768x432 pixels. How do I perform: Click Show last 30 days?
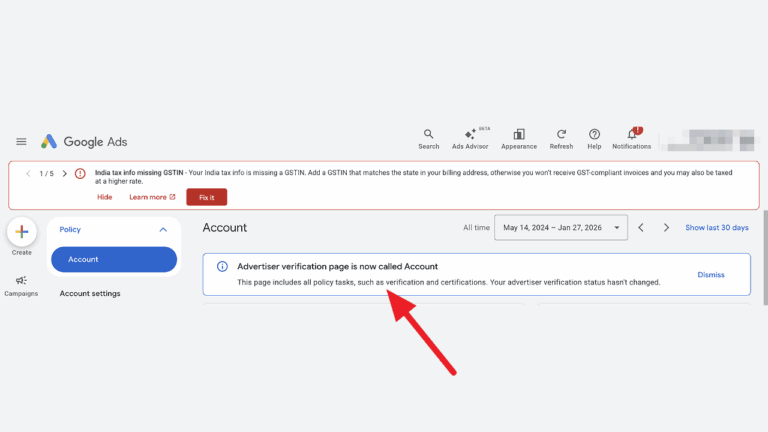coord(717,228)
